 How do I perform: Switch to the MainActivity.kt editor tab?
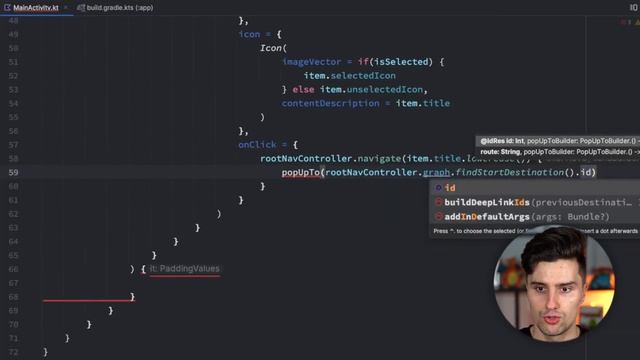click(36, 8)
